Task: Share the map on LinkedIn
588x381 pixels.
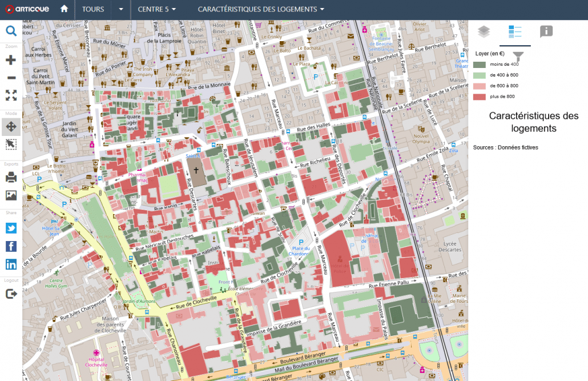Action: point(11,264)
